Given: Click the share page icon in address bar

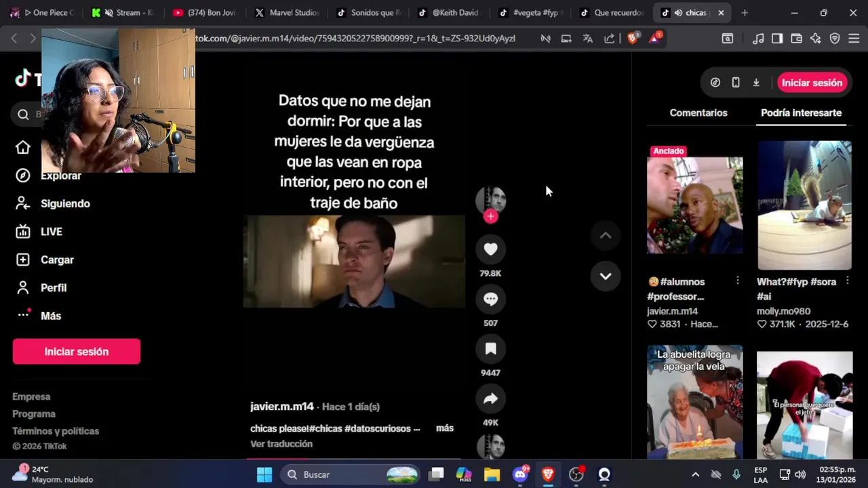Looking at the screenshot, I should pos(610,39).
